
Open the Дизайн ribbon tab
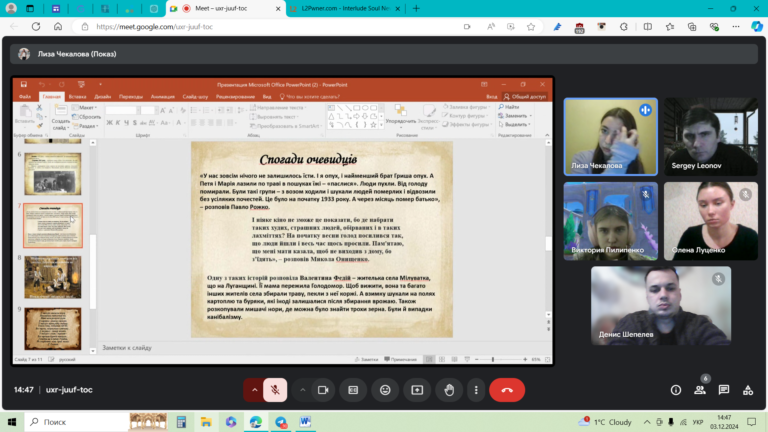click(102, 96)
